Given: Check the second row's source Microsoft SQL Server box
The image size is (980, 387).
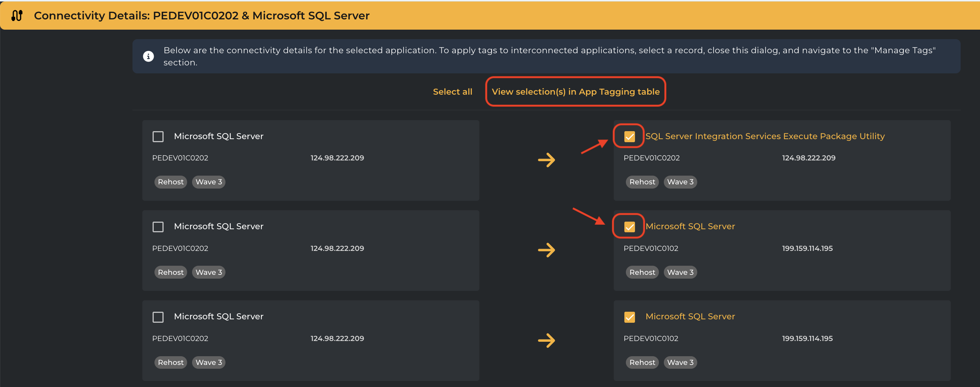Looking at the screenshot, I should [158, 227].
